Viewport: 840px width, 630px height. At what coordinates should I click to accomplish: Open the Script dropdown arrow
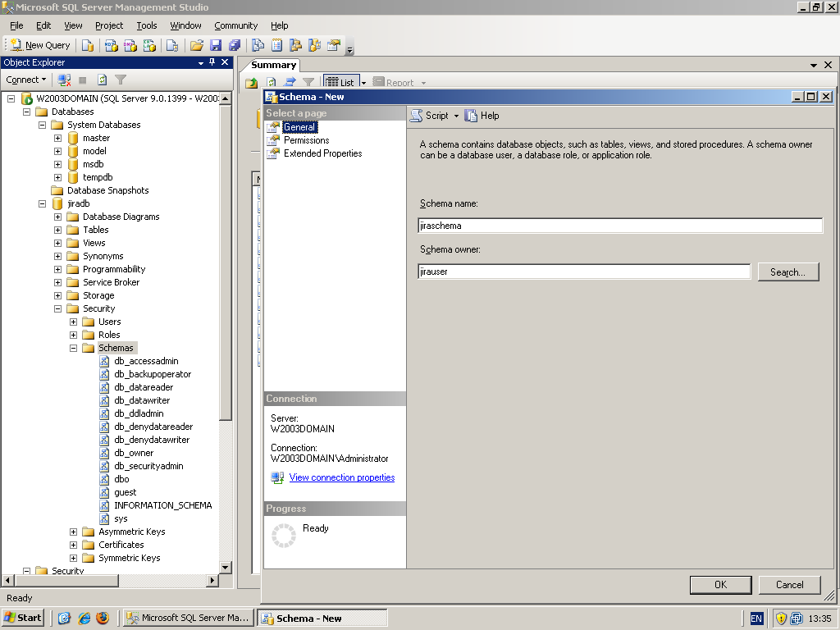pos(456,116)
